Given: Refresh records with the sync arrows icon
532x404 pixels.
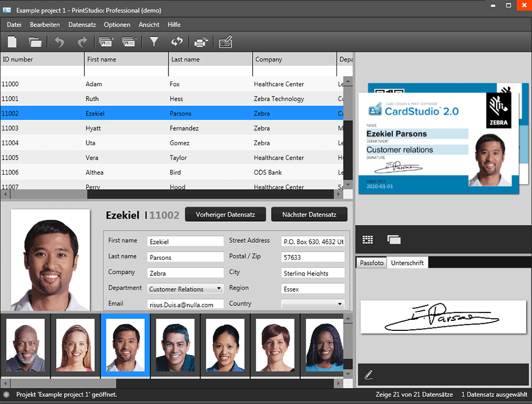Looking at the screenshot, I should (176, 42).
